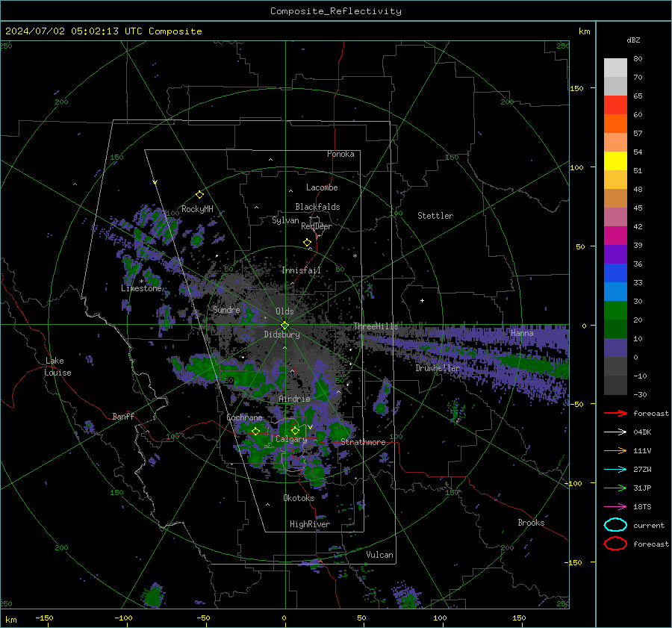
Task: Select the orange swatch below 60 dBZ
Action: [615, 123]
